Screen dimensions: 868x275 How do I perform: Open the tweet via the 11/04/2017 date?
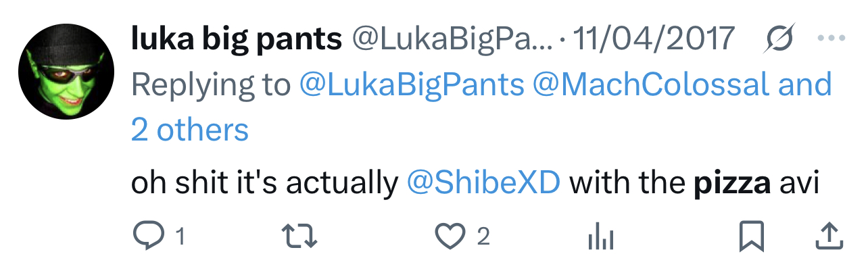653,40
